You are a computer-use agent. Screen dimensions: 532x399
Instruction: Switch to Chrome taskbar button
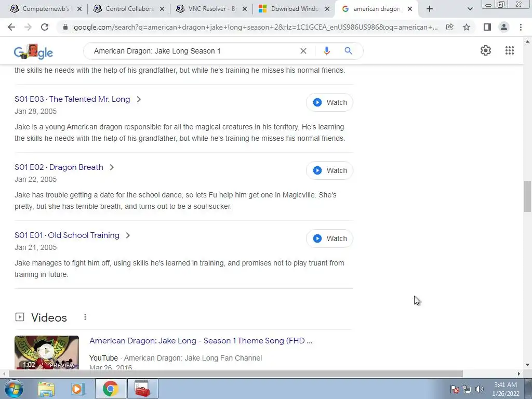tap(110, 389)
